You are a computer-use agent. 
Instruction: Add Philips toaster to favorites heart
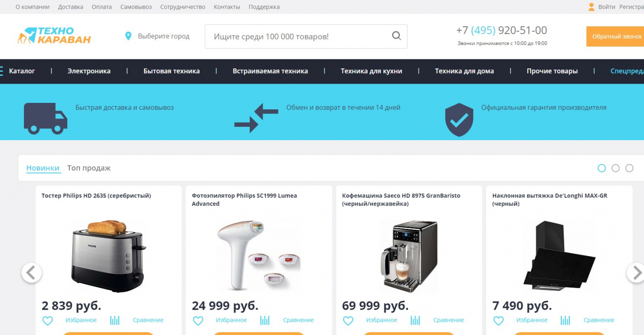coord(47,320)
